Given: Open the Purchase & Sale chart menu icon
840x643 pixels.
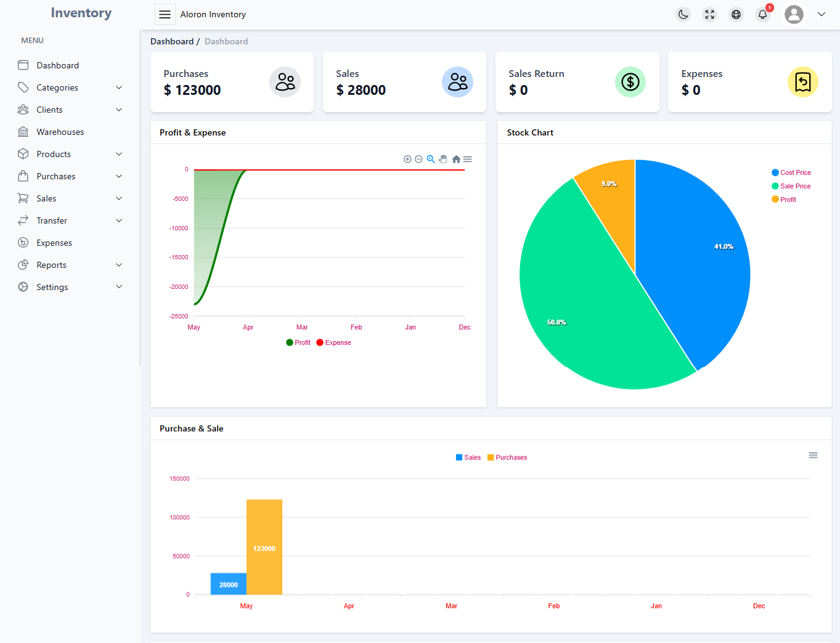Looking at the screenshot, I should coord(813,455).
